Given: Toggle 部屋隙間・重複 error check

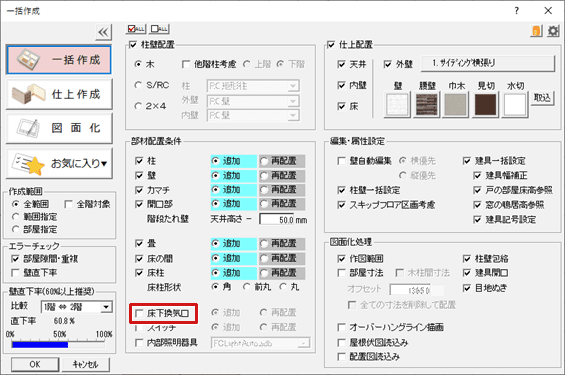Looking at the screenshot, I should point(15,259).
